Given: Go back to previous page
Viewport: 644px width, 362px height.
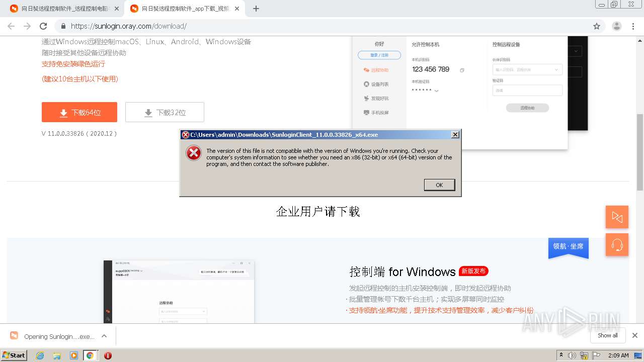Looking at the screenshot, I should pos(11,26).
